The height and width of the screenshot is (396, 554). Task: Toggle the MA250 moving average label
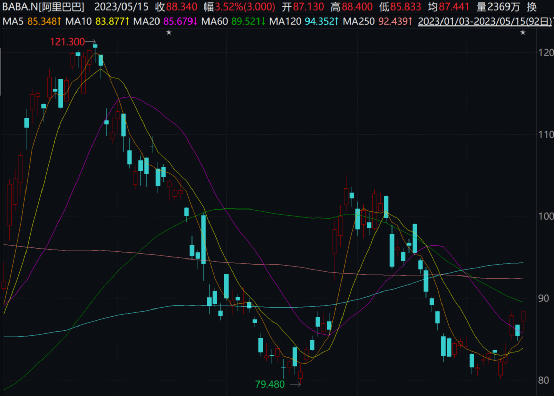tap(359, 22)
